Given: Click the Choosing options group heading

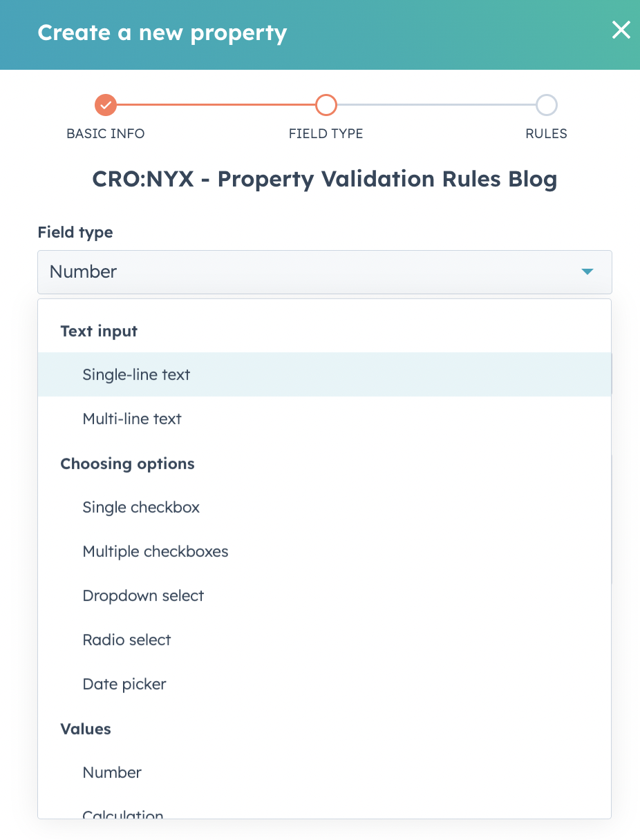Looking at the screenshot, I should click(127, 464).
